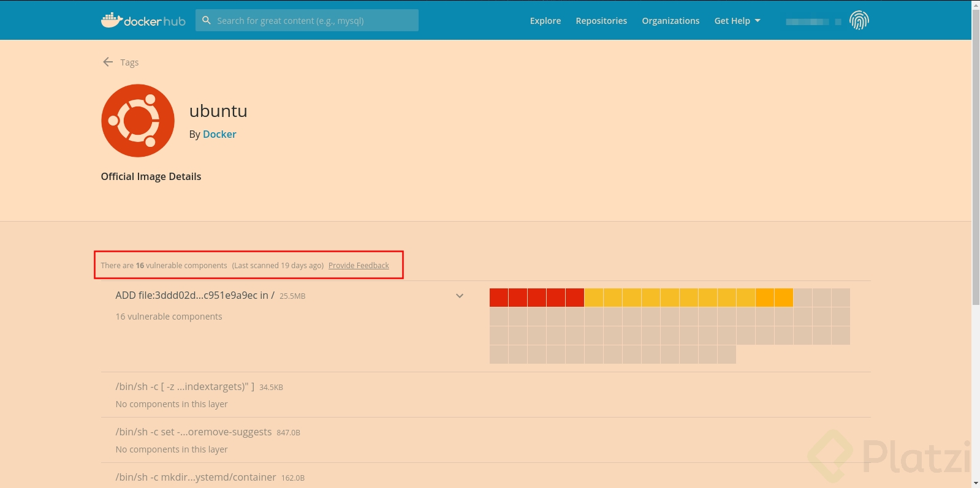980x488 pixels.
Task: Click the leftmost red vulnerability square
Action: click(x=499, y=298)
